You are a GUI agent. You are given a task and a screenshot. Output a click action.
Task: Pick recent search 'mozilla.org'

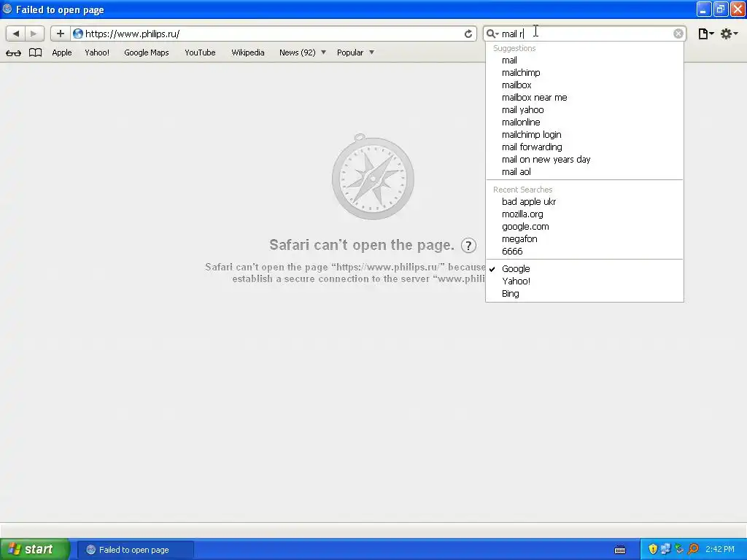coord(584,214)
